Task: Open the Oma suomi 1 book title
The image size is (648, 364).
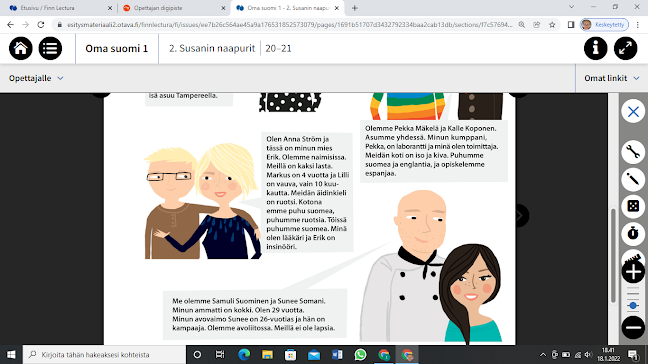Action: [117, 48]
